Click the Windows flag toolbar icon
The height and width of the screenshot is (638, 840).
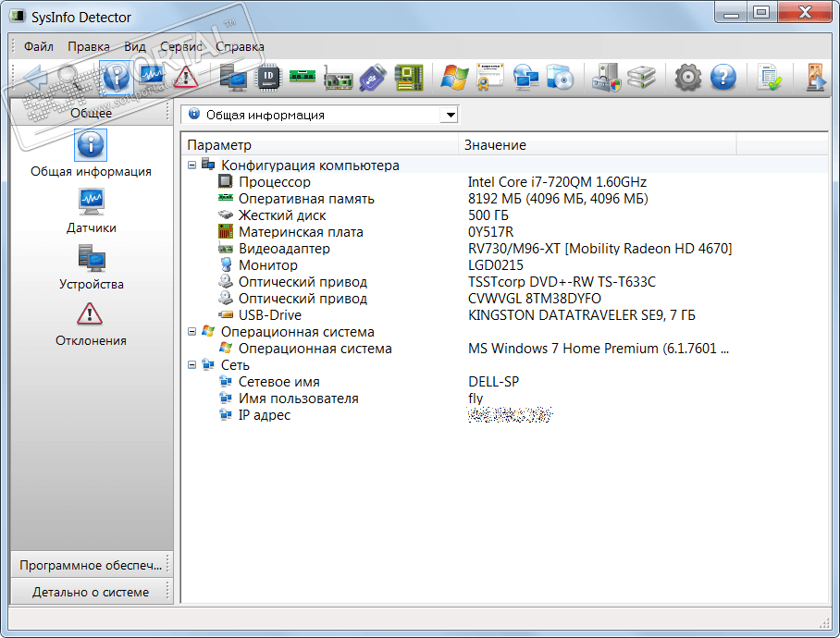[454, 78]
